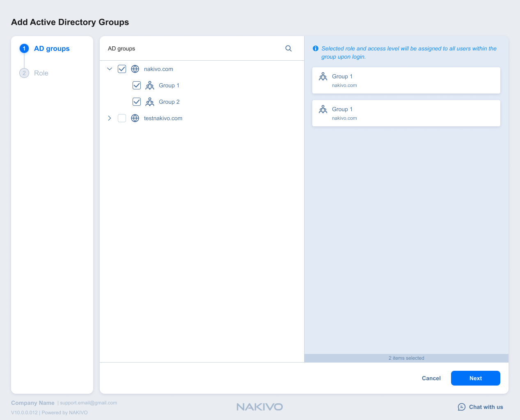
Task: Click the info icon above the selected groups
Action: 315,48
